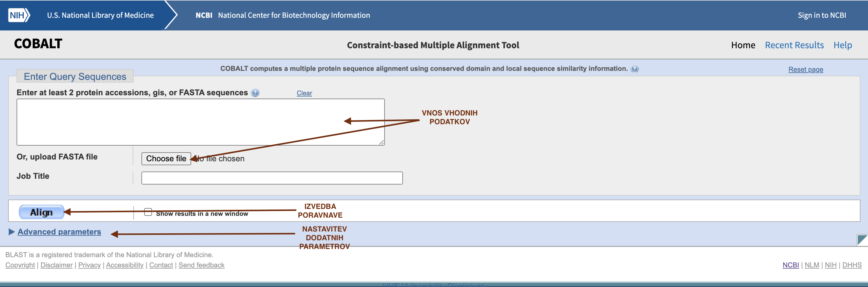Open the Accessibility footer link

(x=125, y=265)
